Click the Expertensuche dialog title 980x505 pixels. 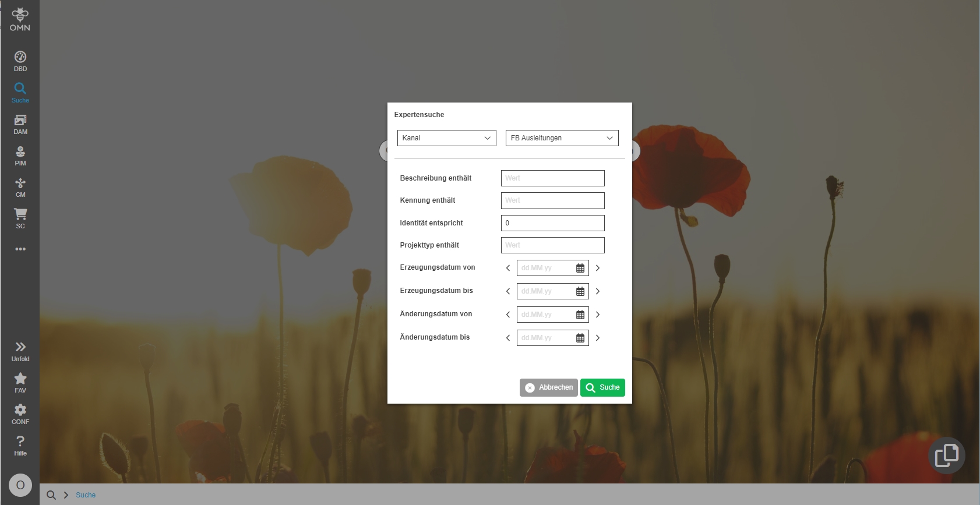[420, 115]
